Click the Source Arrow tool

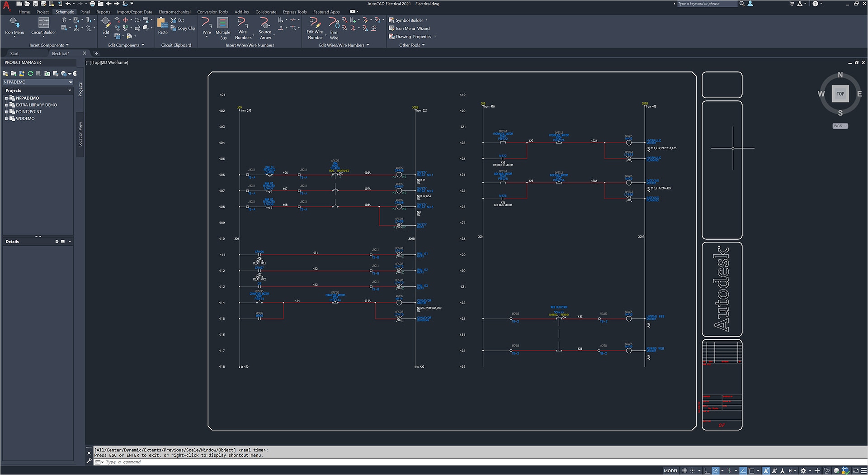[x=265, y=28]
